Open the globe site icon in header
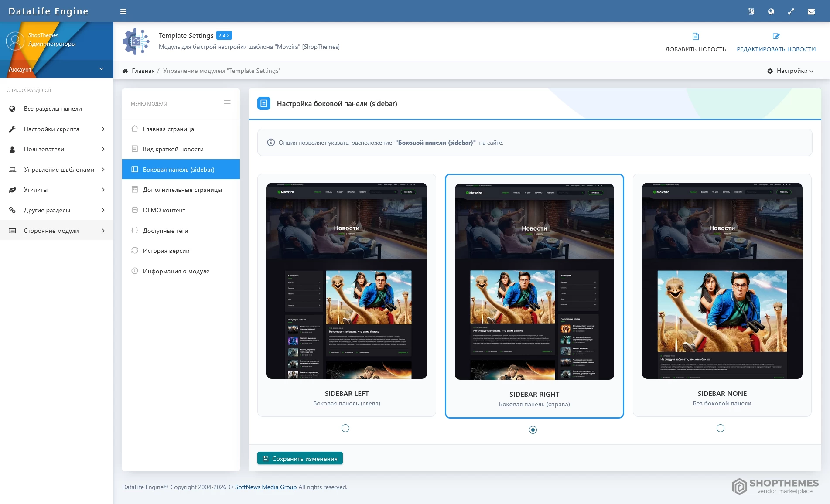Image resolution: width=830 pixels, height=504 pixels. click(771, 11)
